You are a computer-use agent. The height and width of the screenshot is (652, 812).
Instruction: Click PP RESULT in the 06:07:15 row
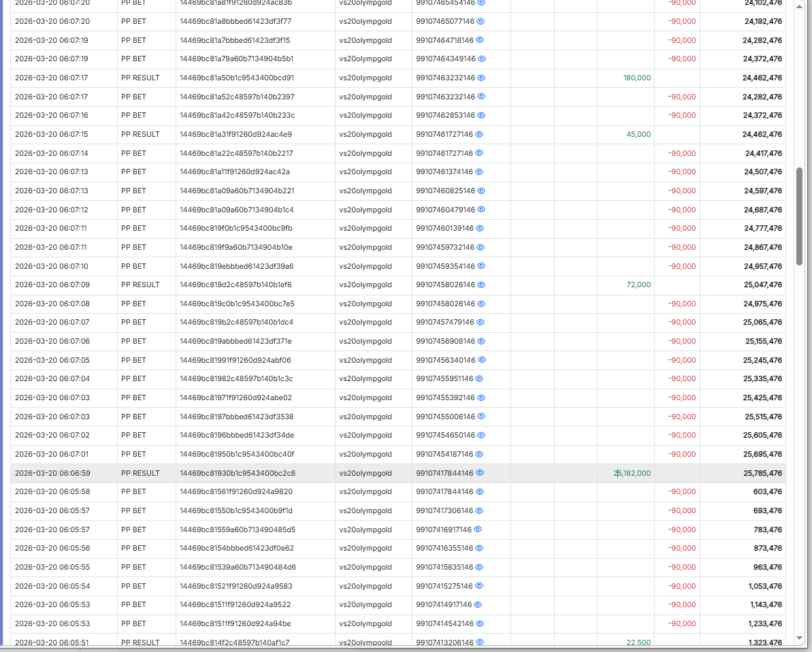140,134
